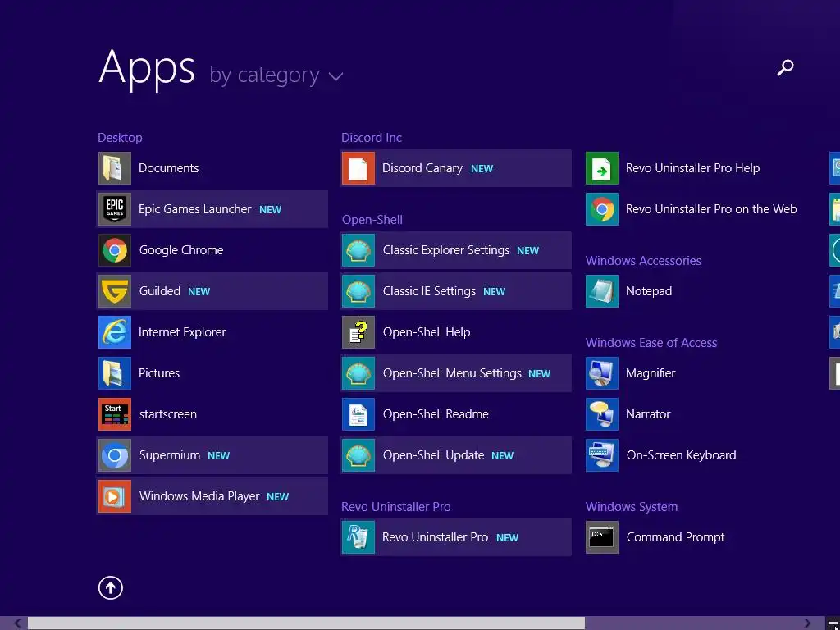The width and height of the screenshot is (840, 630).
Task: Click the 'On-Screen Keyboard' label text
Action: pyautogui.click(x=682, y=455)
